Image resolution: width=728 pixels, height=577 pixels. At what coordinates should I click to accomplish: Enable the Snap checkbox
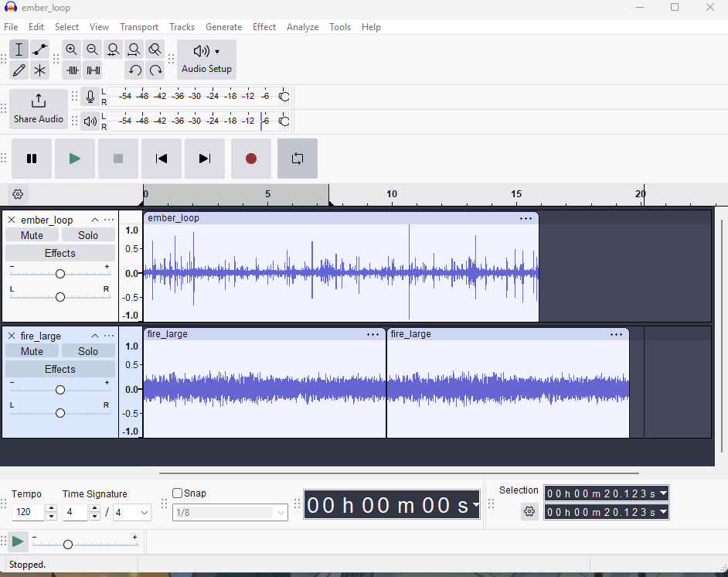point(178,493)
